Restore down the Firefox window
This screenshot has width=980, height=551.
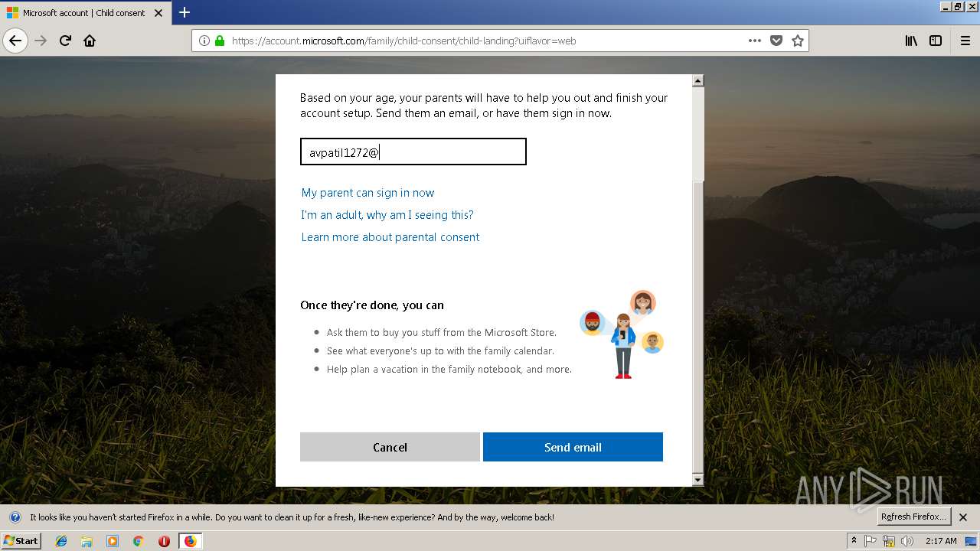[x=959, y=6]
